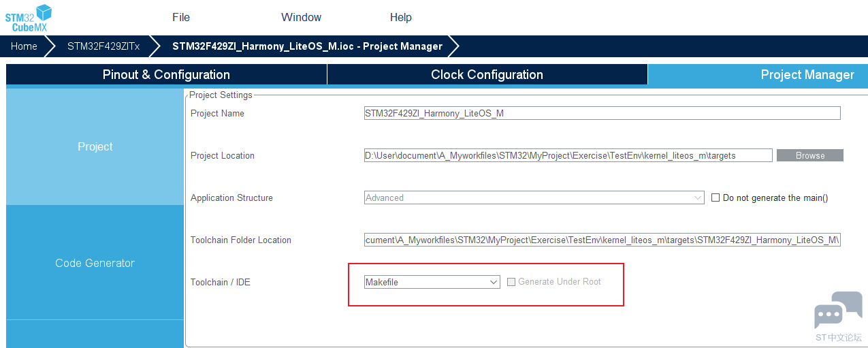Open the File menu
Screen dimensions: 868x348
[181, 18]
